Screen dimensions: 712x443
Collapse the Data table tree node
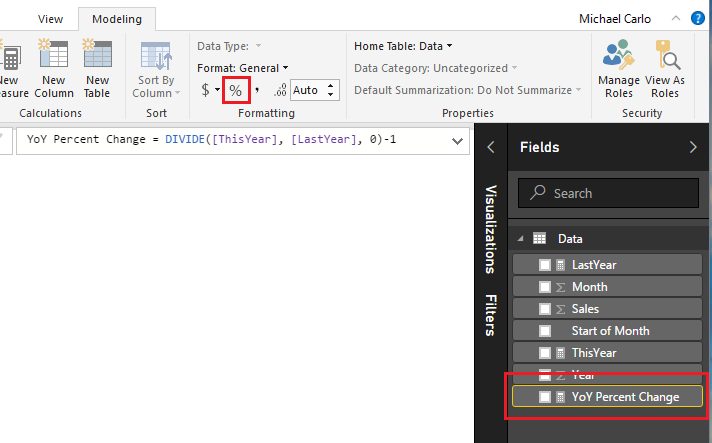[520, 238]
